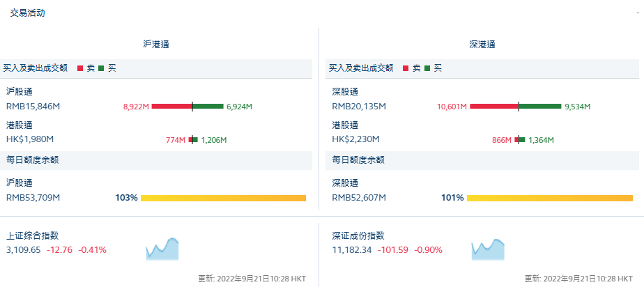This screenshot has height=287, width=644.
Task: Collapse the 交易活动 panel with the dash
Action: coord(637,13)
